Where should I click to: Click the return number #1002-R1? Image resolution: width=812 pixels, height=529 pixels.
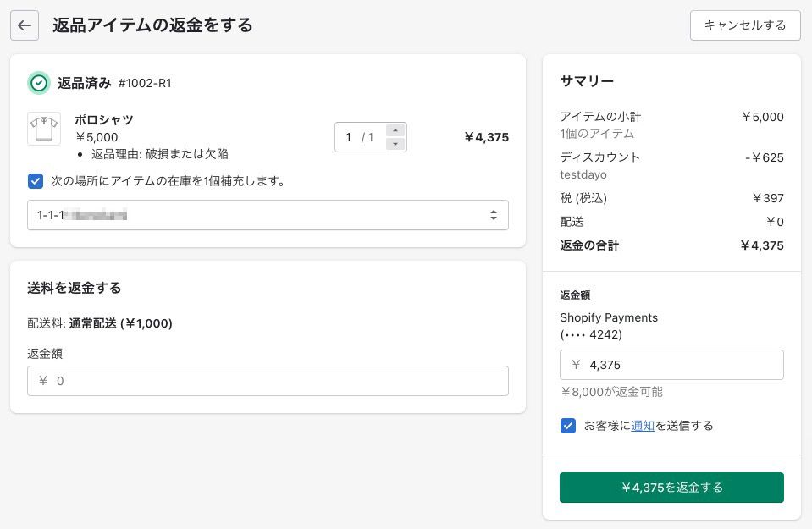pyautogui.click(x=145, y=83)
